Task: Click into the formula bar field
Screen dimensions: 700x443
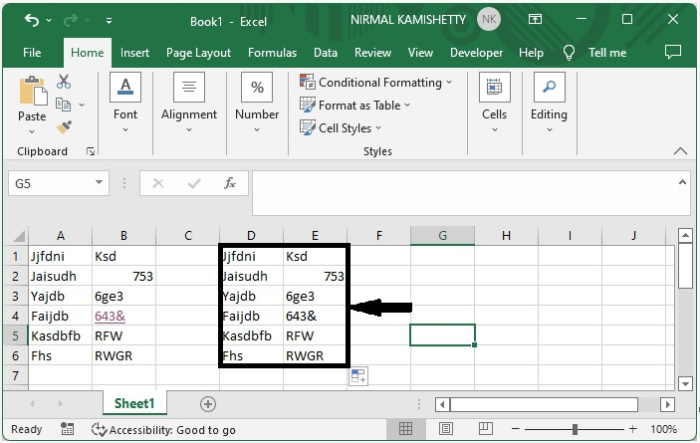Action: (x=464, y=193)
